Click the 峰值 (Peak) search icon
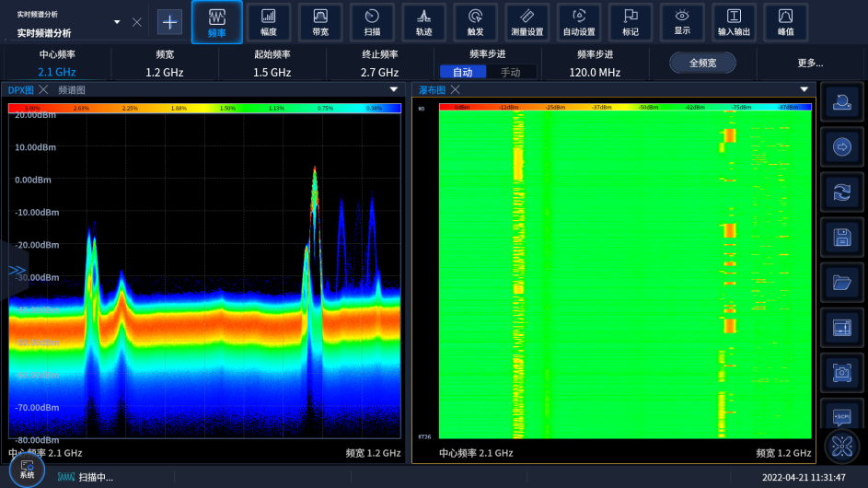The width and height of the screenshot is (868, 488). tap(785, 22)
